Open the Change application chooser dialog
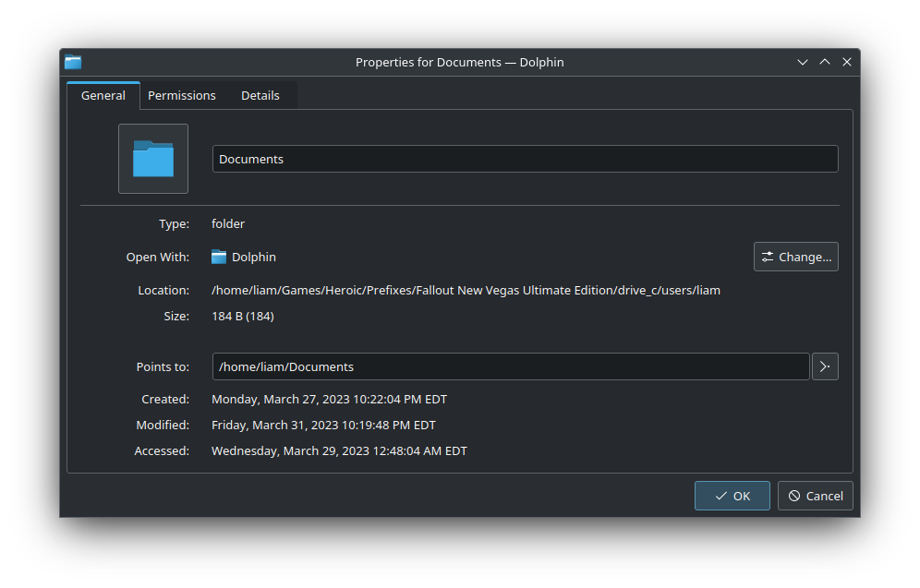This screenshot has width=920, height=588. [x=795, y=257]
